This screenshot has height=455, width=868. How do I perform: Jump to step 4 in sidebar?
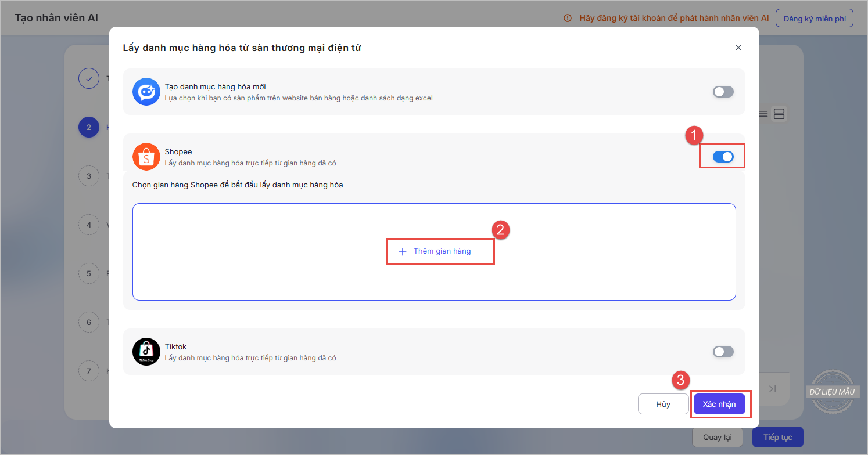(89, 225)
